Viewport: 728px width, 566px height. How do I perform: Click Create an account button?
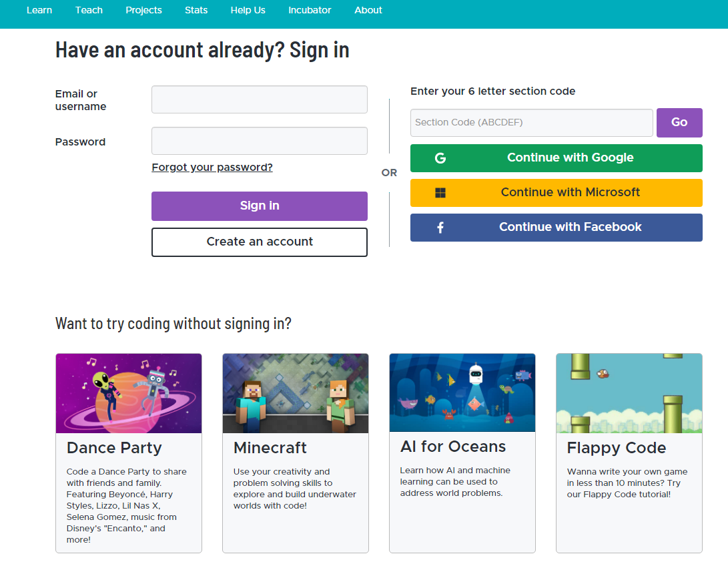[260, 242]
